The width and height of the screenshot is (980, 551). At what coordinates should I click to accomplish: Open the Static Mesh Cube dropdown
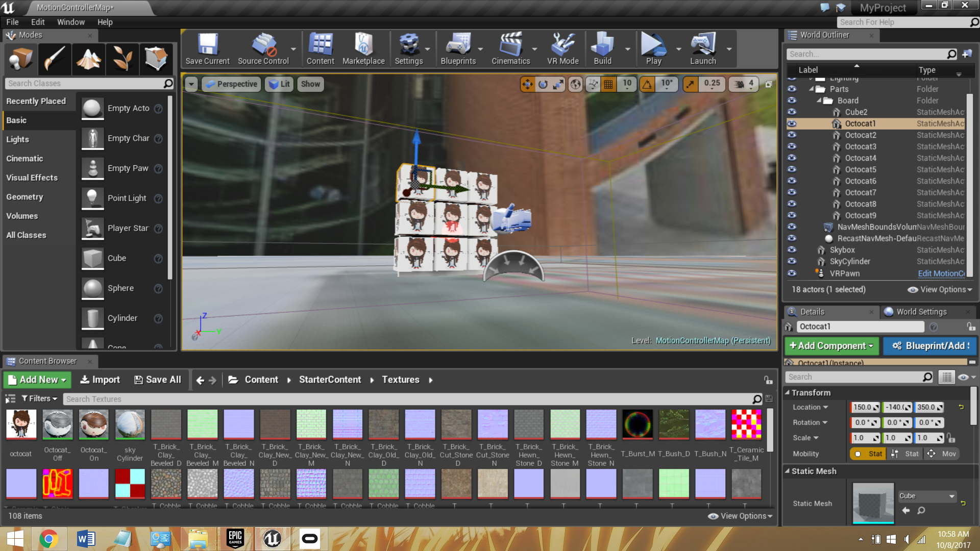(x=926, y=496)
